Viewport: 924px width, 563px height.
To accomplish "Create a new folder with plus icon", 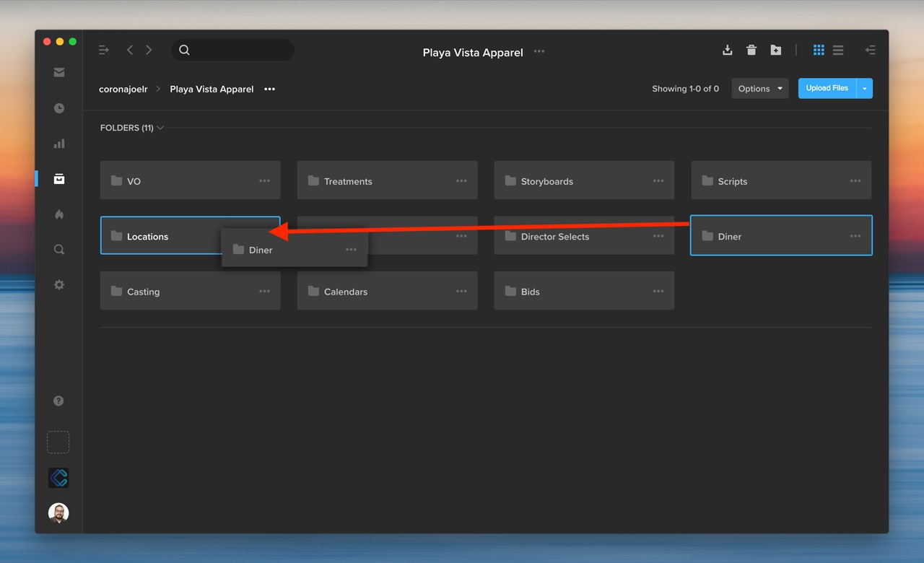I will point(775,50).
